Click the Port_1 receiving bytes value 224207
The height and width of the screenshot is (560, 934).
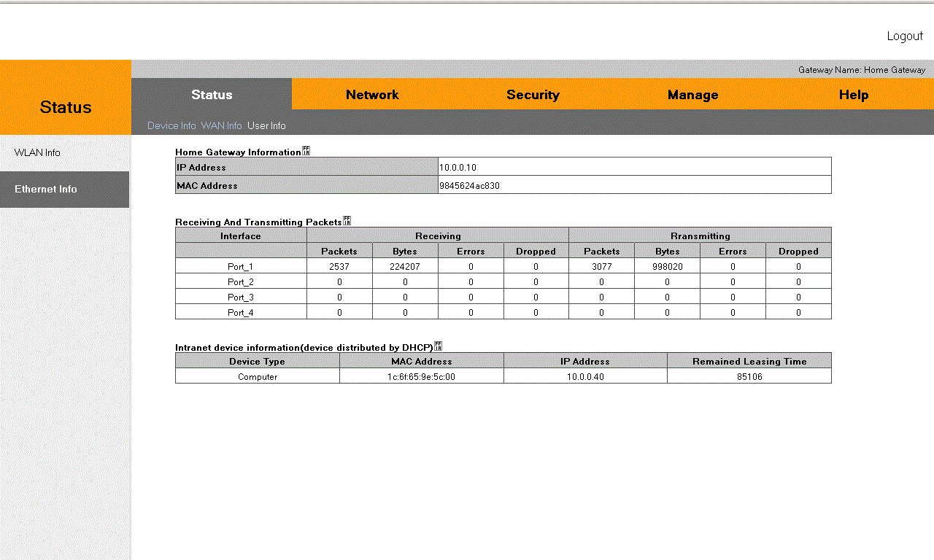pos(405,267)
